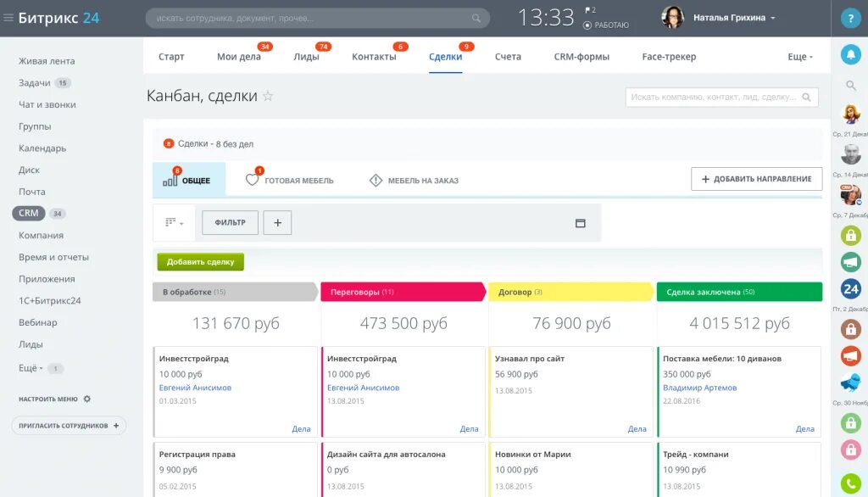Click the blue bird icon in right sidebar
This screenshot has height=497, width=868.
pos(851,383)
